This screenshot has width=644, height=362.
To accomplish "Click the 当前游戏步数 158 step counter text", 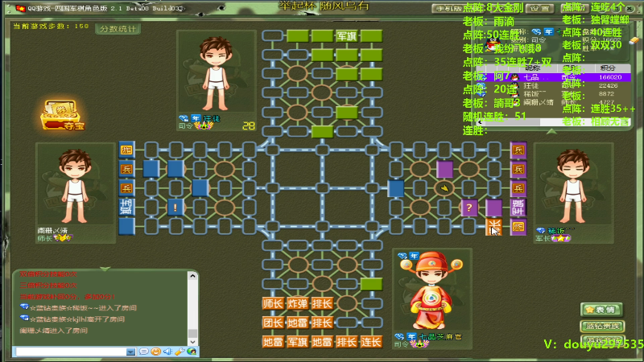I will pos(51,26).
